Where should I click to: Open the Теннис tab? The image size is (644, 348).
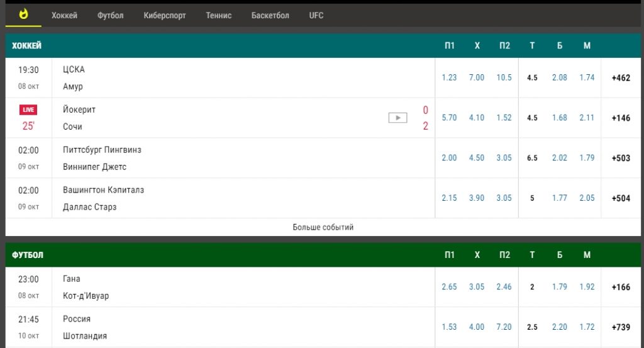tap(219, 16)
